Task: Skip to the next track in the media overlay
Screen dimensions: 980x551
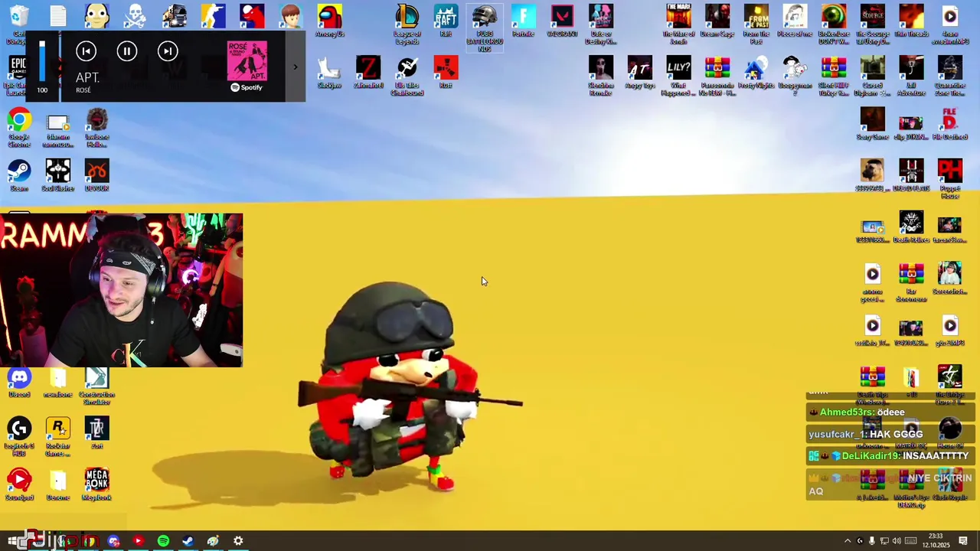Action: [168, 51]
